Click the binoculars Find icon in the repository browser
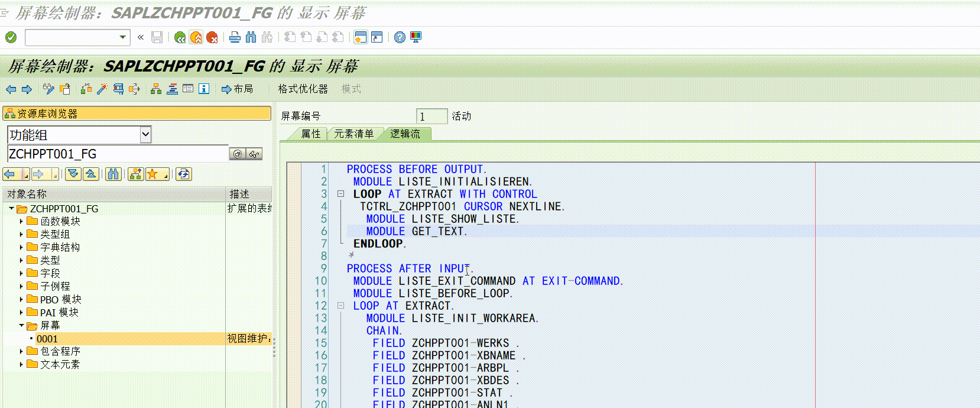Image resolution: width=980 pixels, height=408 pixels. pyautogui.click(x=113, y=174)
